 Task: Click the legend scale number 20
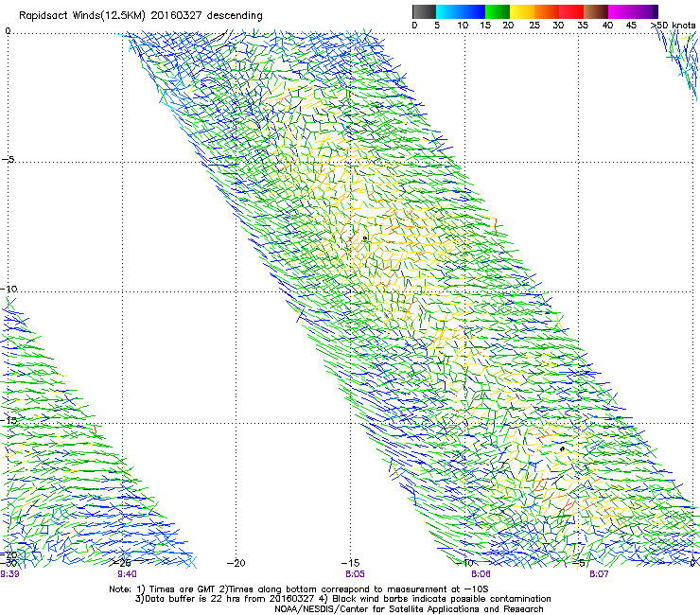pyautogui.click(x=508, y=26)
